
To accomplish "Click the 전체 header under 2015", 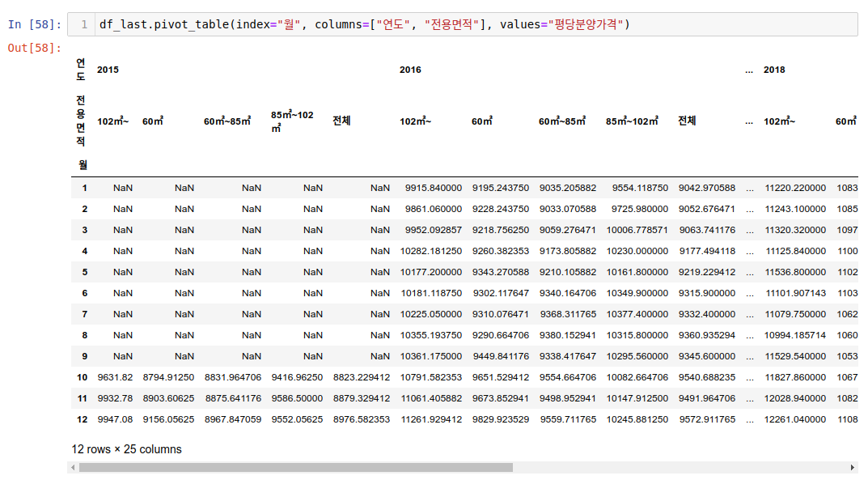I will (x=341, y=121).
